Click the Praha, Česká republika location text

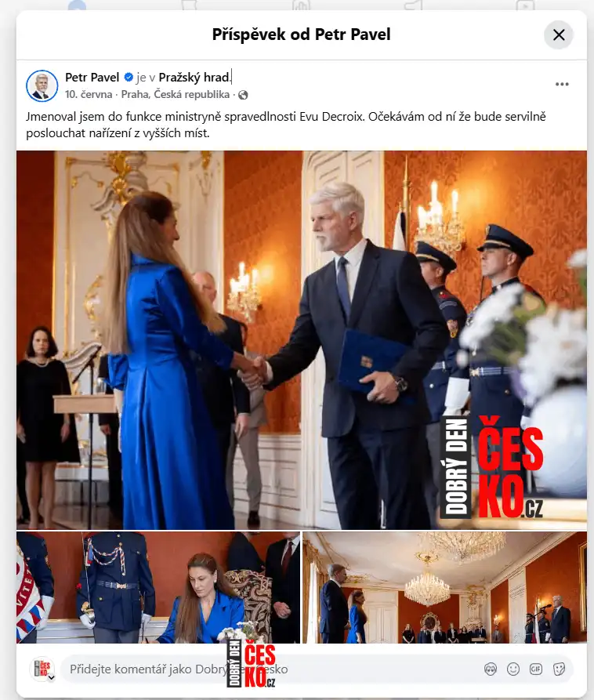point(176,95)
